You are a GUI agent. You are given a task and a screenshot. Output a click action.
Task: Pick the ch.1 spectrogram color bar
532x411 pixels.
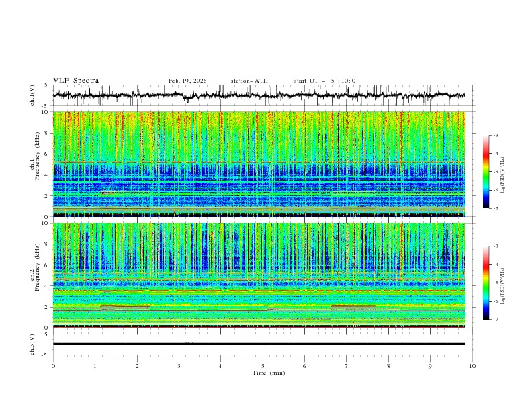click(486, 171)
